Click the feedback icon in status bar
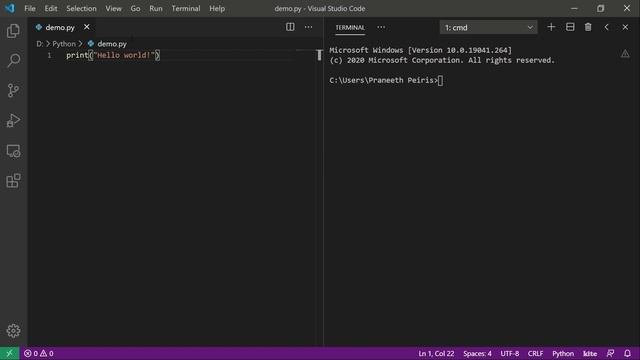 (610, 353)
